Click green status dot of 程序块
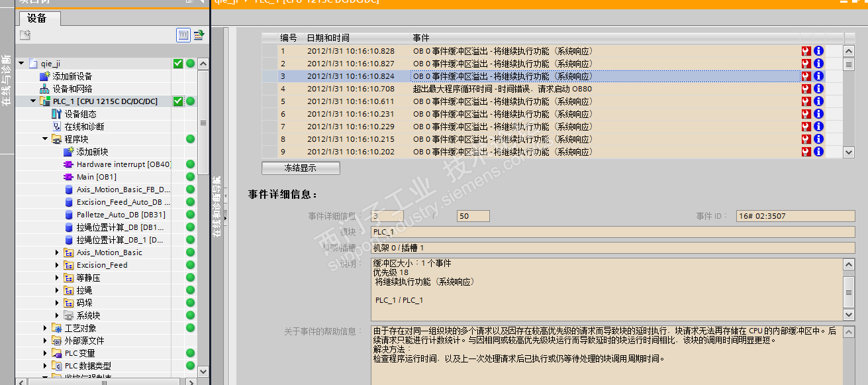868x385 pixels. tap(191, 139)
